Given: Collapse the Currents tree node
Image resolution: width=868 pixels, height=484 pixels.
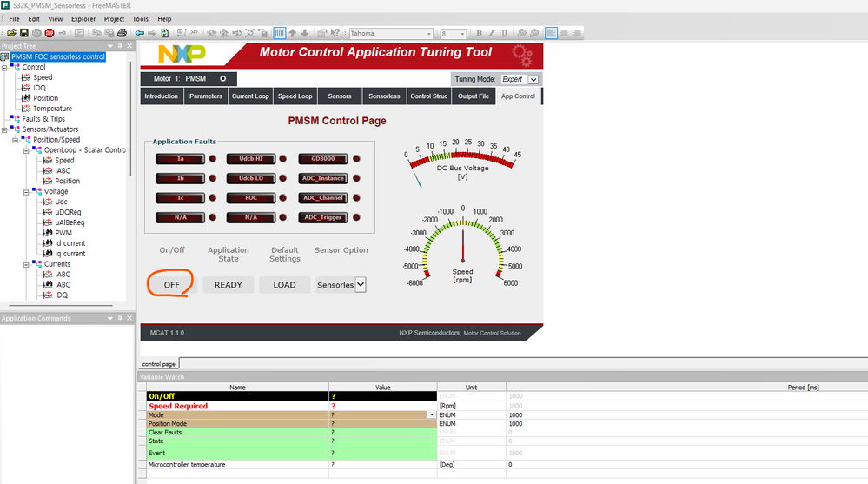Looking at the screenshot, I should click(26, 264).
